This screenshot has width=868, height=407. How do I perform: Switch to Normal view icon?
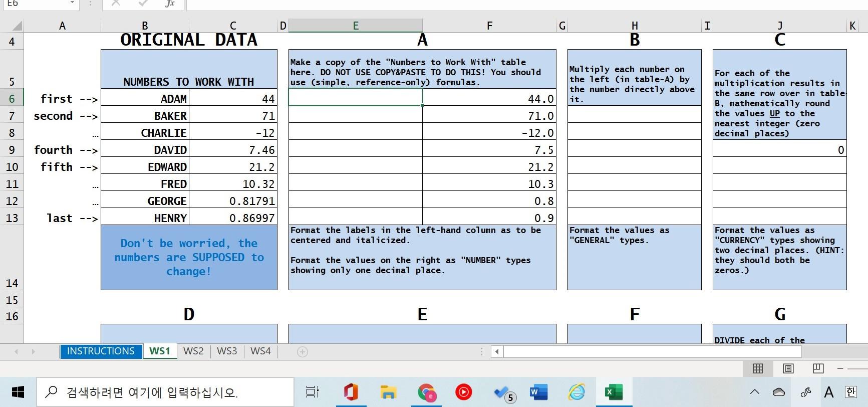pyautogui.click(x=758, y=369)
